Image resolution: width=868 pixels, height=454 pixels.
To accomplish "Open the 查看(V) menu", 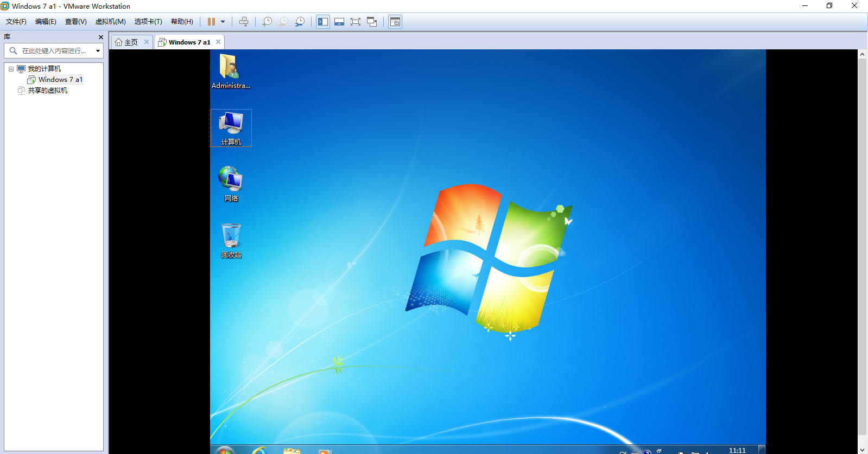I will click(x=75, y=22).
